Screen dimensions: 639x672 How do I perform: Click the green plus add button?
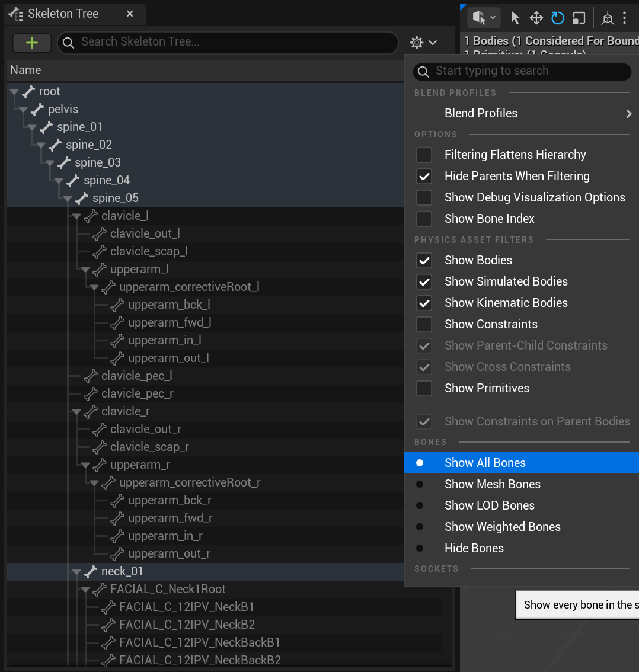(32, 43)
